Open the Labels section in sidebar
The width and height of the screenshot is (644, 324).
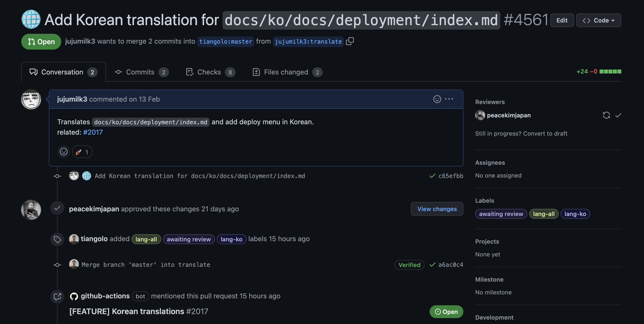pyautogui.click(x=485, y=201)
